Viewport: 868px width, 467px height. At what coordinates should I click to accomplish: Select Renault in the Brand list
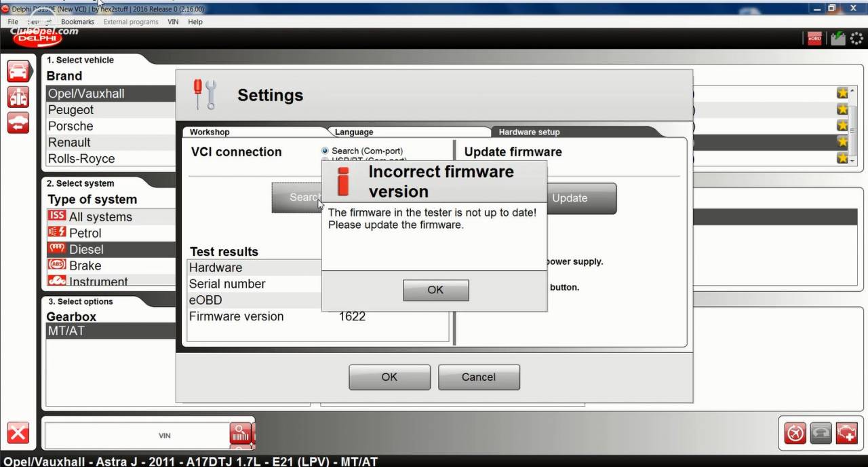click(111, 143)
